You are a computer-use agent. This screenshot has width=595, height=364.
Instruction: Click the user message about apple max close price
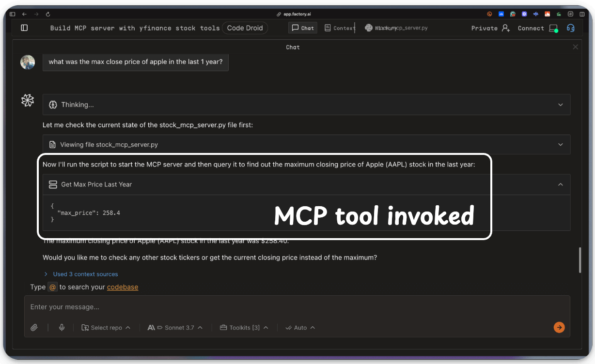pos(136,62)
